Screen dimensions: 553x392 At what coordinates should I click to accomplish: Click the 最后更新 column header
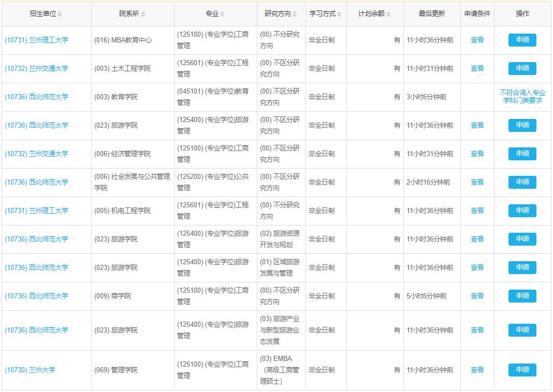[x=432, y=14]
